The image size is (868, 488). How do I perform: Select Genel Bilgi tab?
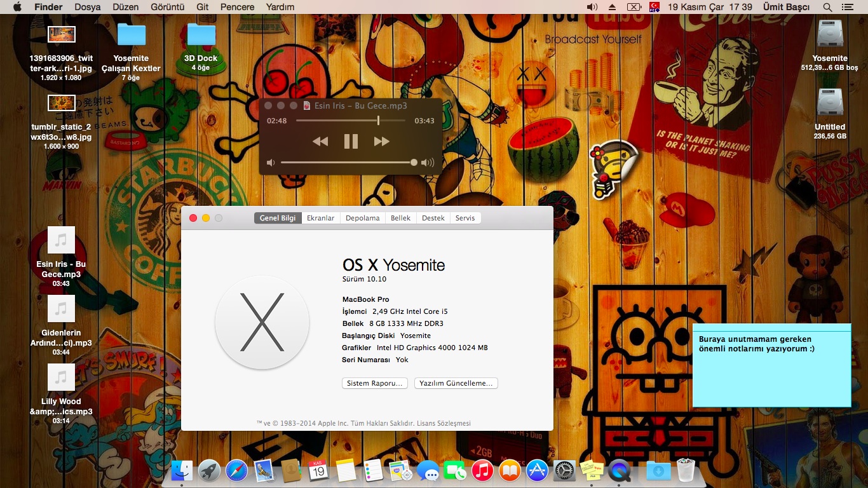(278, 218)
